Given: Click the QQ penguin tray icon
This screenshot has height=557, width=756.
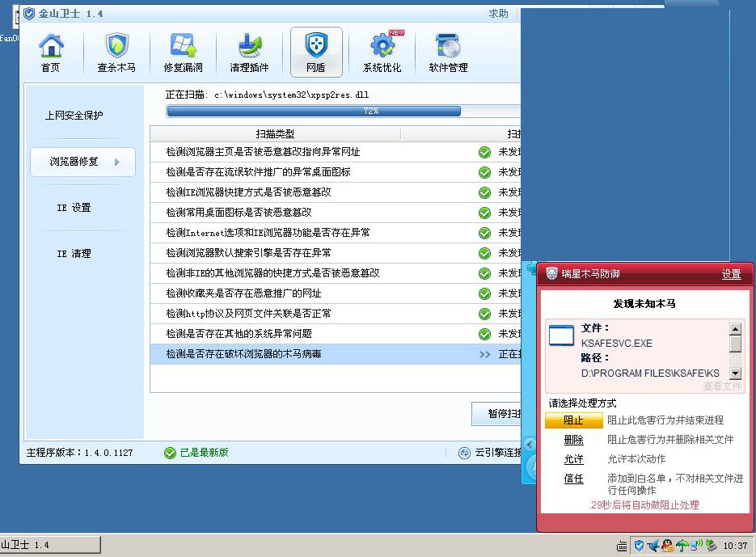Looking at the screenshot, I should (667, 546).
